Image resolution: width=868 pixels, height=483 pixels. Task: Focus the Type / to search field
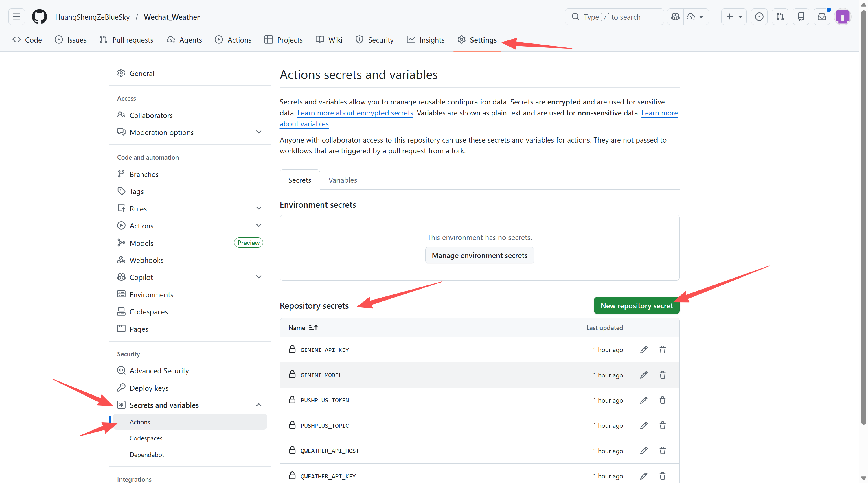tap(614, 17)
